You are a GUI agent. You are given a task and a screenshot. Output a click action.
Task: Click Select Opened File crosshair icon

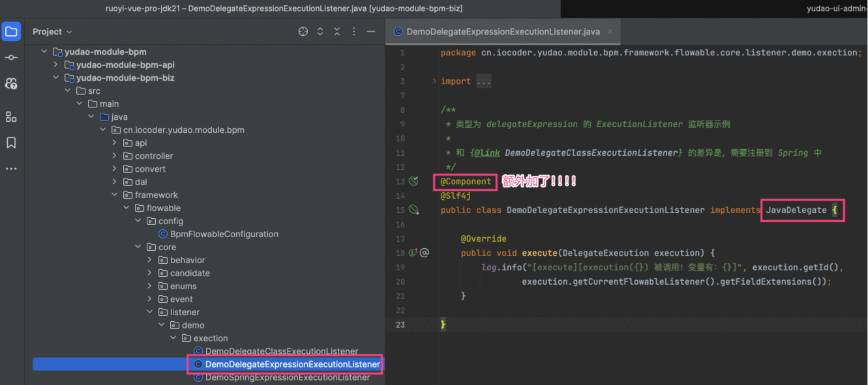[303, 31]
